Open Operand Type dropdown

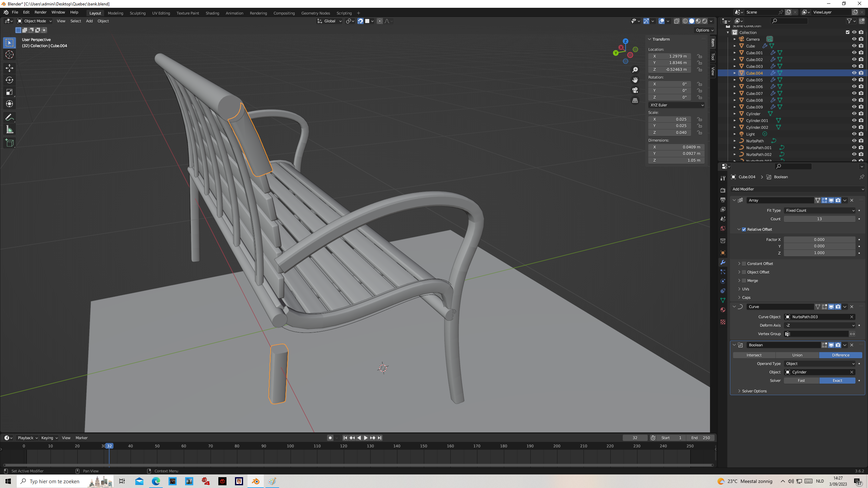[820, 364]
